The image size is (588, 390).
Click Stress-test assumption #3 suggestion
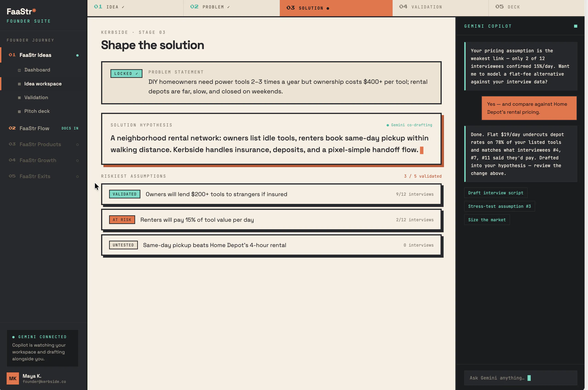[x=499, y=206]
